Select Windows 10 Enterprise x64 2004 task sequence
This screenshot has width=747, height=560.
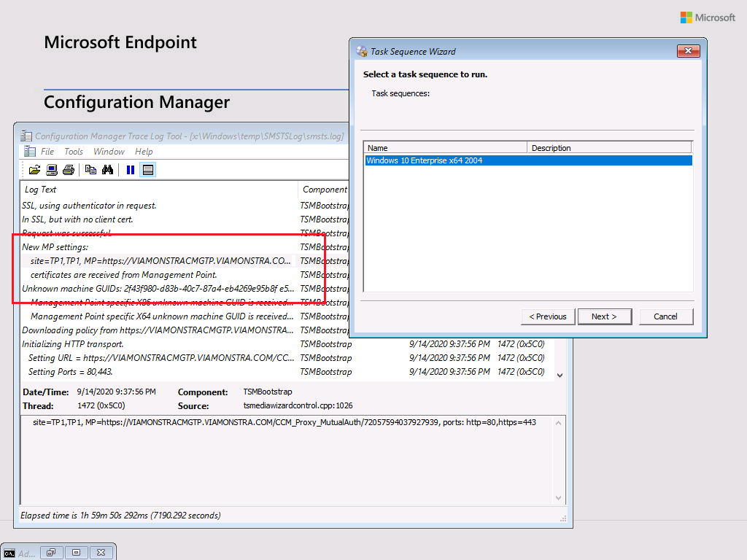528,160
